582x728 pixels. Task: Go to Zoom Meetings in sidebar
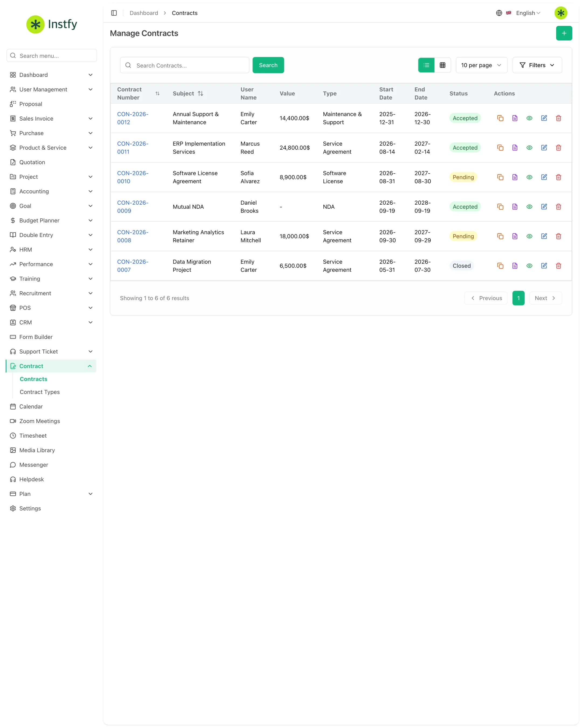[x=51, y=421]
